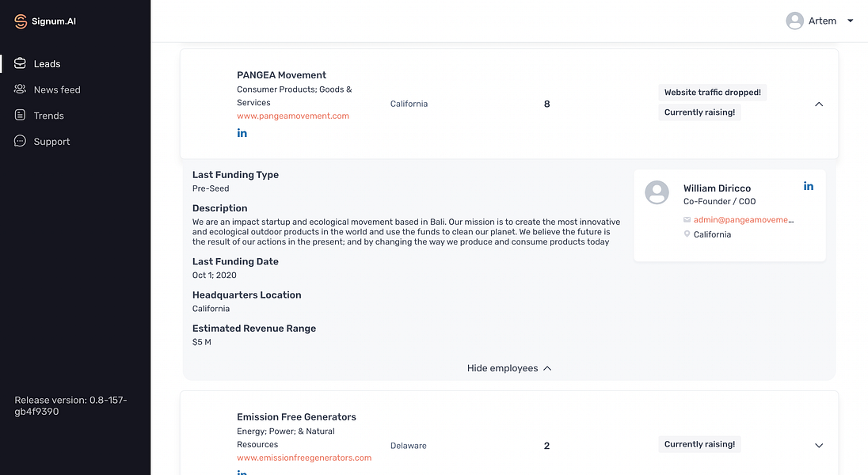Click the Last Funding Type heading
This screenshot has width=868, height=475.
[x=235, y=175]
